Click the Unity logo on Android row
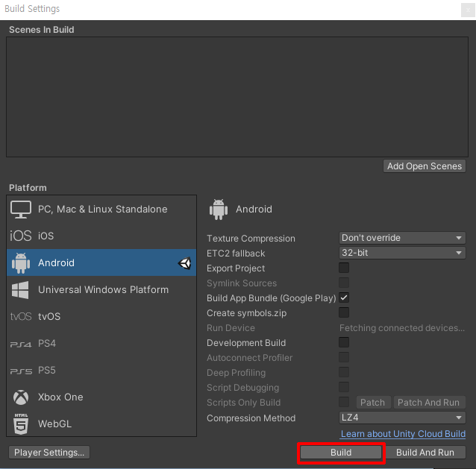This screenshot has width=476, height=469. [x=184, y=263]
